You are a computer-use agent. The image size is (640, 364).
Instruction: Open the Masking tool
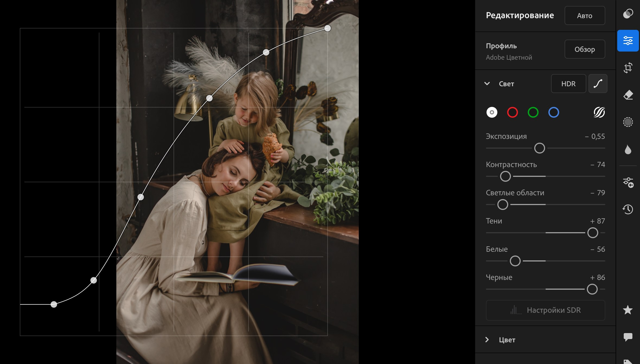point(628,122)
